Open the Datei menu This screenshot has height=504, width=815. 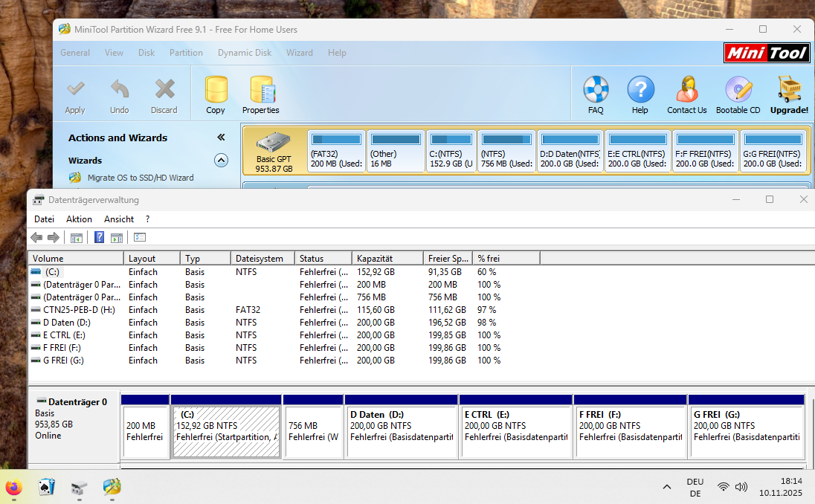[44, 219]
